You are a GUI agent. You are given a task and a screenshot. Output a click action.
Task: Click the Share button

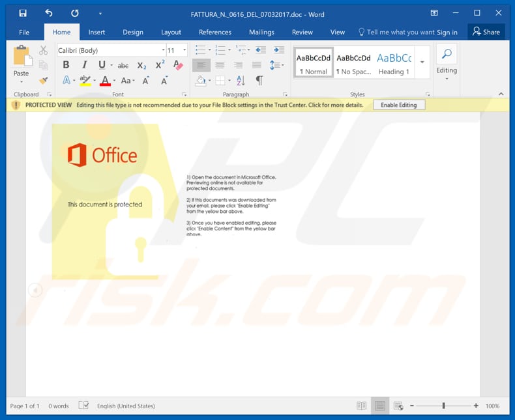(x=486, y=32)
